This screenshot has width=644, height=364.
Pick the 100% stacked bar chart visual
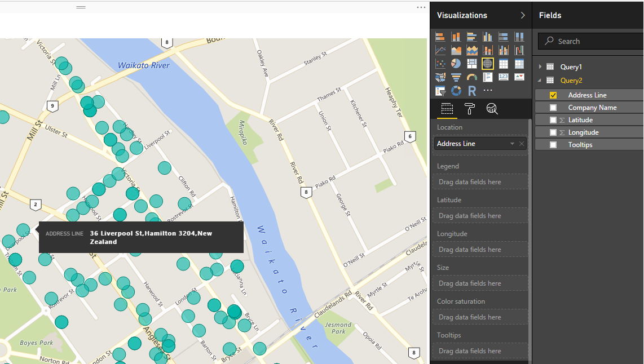pyautogui.click(x=503, y=37)
